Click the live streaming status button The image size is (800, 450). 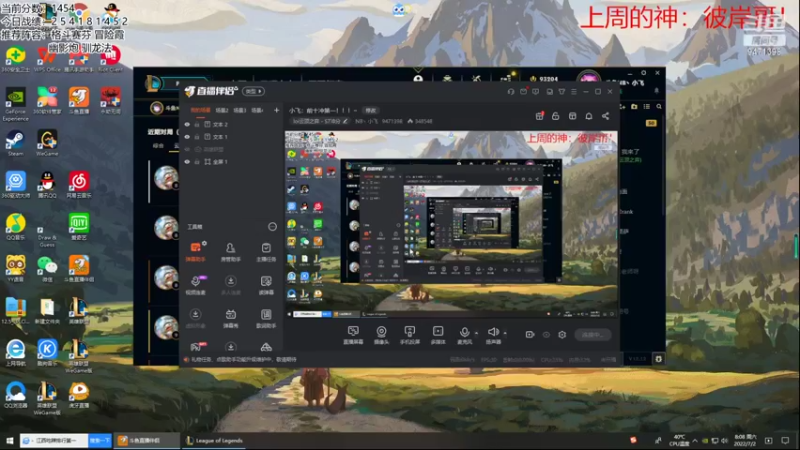tap(592, 335)
